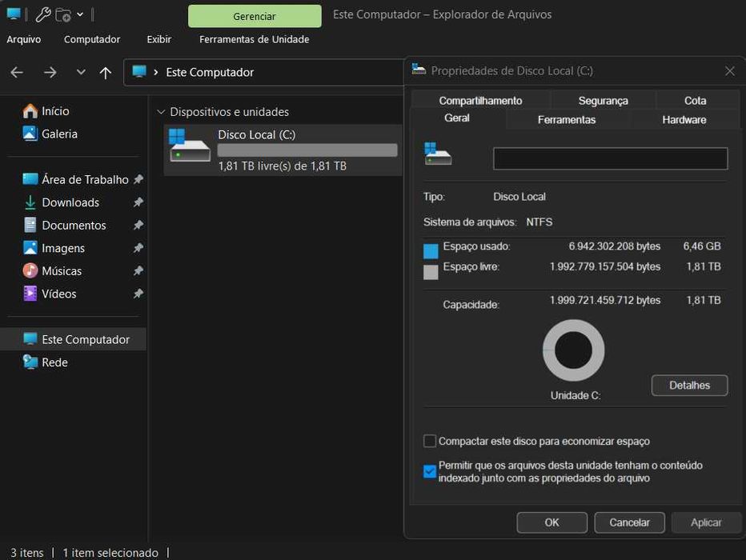This screenshot has height=560, width=746.
Task: Click the Gerenciar contextual tab
Action: click(x=255, y=16)
